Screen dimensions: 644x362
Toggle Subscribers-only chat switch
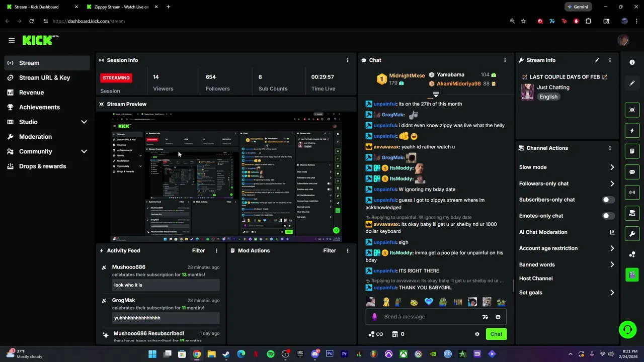click(608, 200)
